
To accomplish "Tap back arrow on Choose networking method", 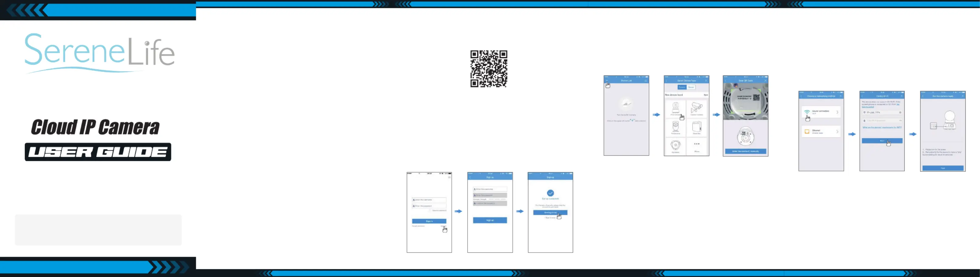I will click(801, 96).
